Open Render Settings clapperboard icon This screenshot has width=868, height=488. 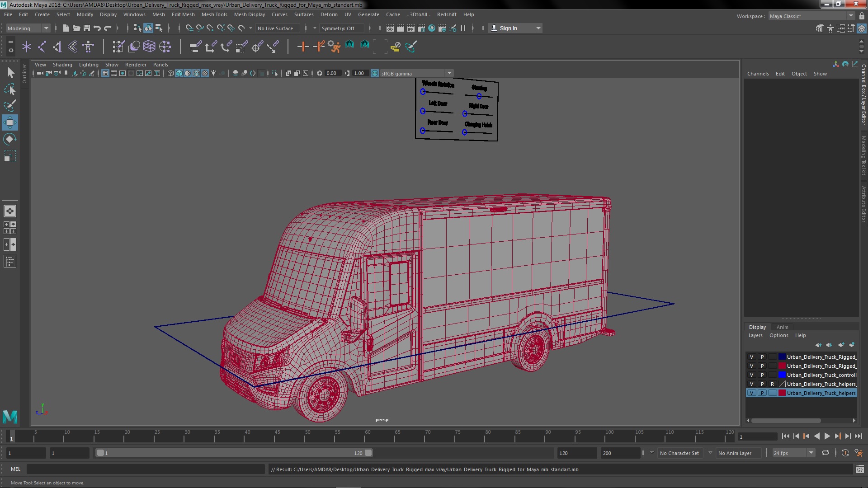coord(421,28)
